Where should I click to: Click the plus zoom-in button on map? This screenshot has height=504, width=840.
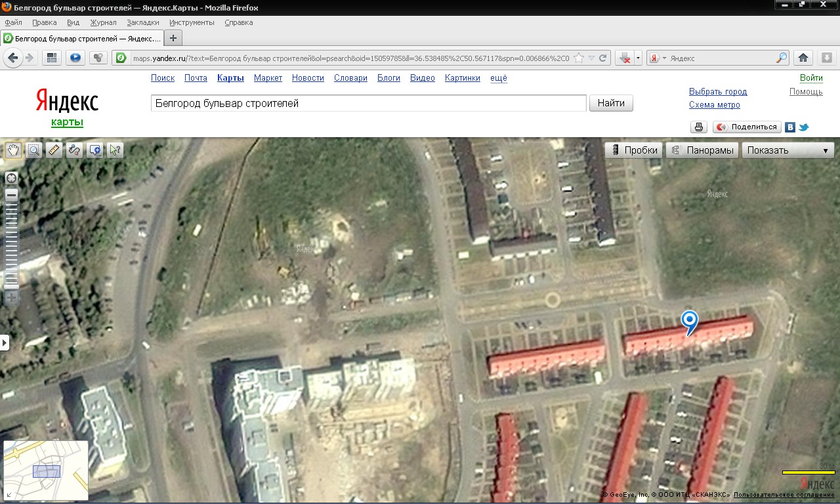point(11,297)
